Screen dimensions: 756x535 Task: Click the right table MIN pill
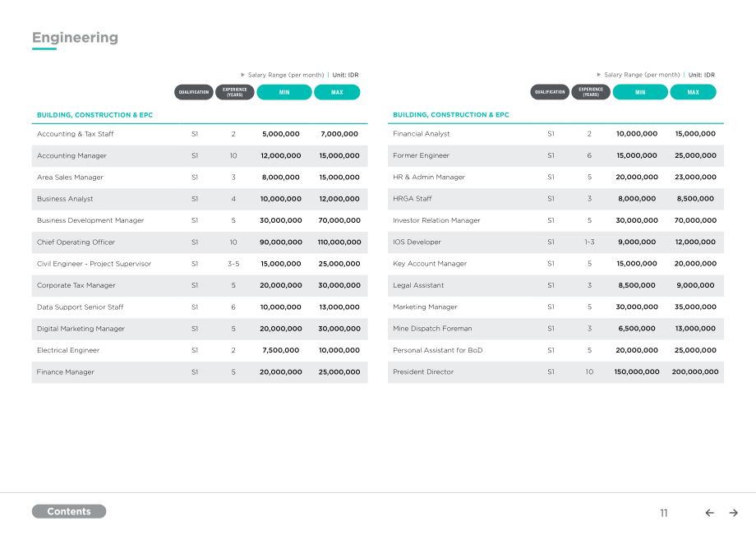[640, 92]
